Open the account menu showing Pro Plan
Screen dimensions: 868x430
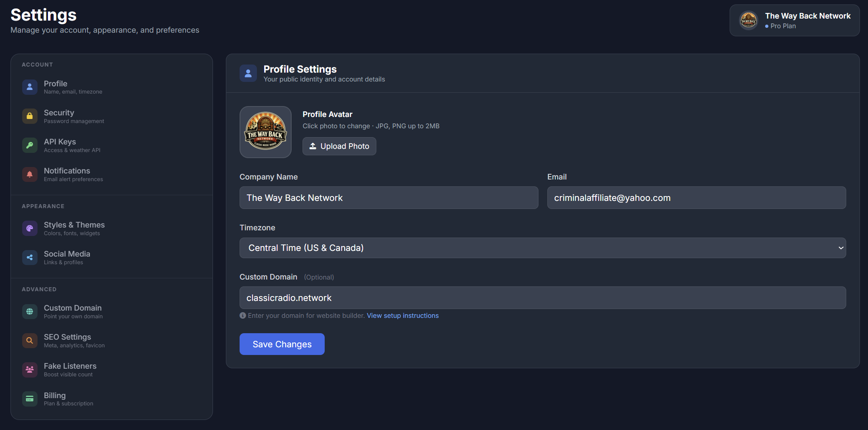click(x=794, y=21)
